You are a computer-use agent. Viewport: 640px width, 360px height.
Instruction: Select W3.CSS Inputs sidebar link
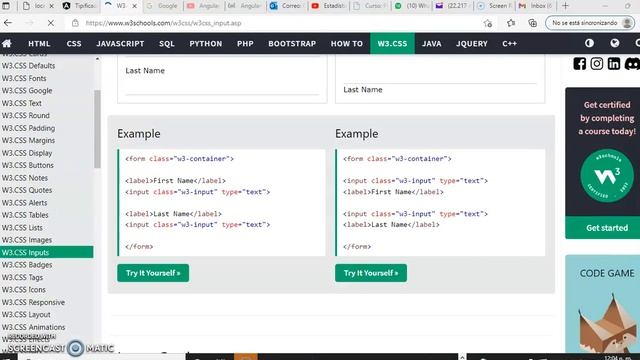tap(47, 252)
